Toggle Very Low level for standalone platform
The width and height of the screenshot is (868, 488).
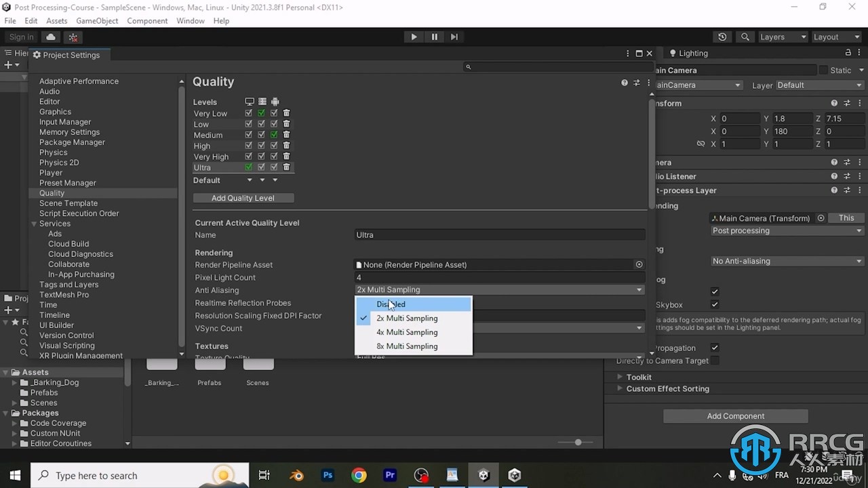click(x=249, y=113)
